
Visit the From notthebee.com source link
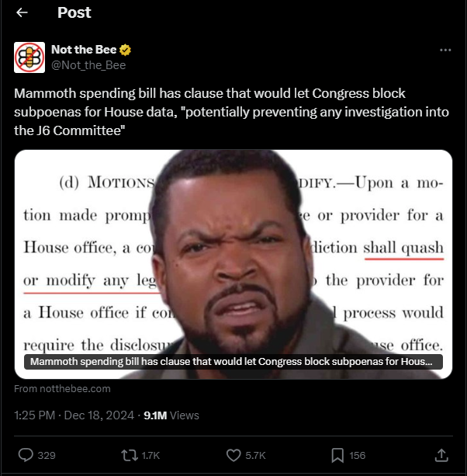click(62, 389)
